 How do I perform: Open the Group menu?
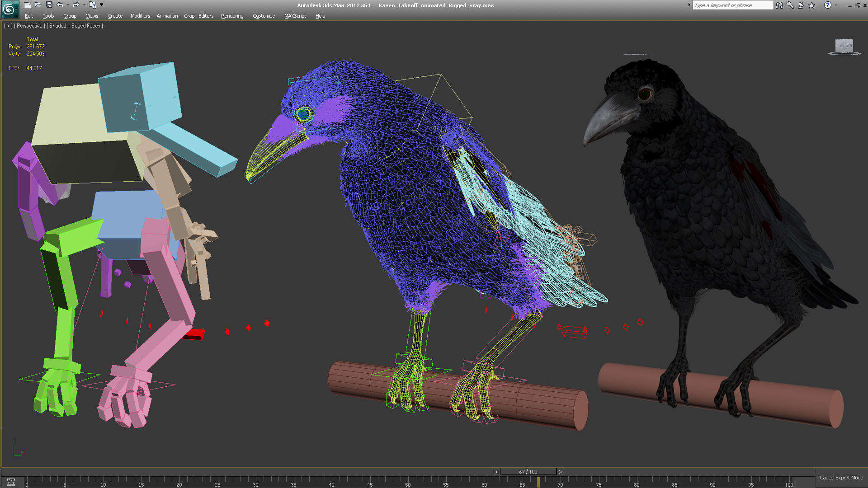click(70, 16)
